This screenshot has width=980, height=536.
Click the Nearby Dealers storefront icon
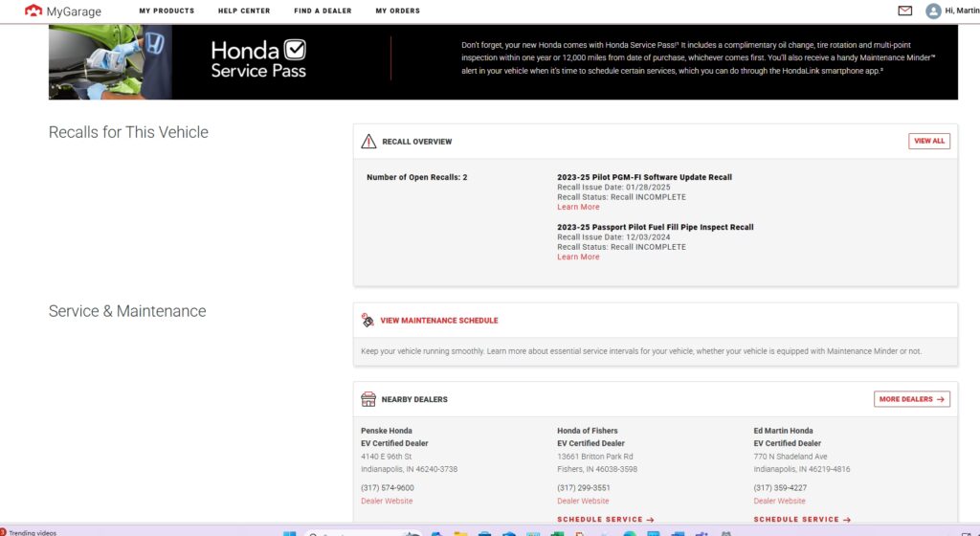[368, 399]
